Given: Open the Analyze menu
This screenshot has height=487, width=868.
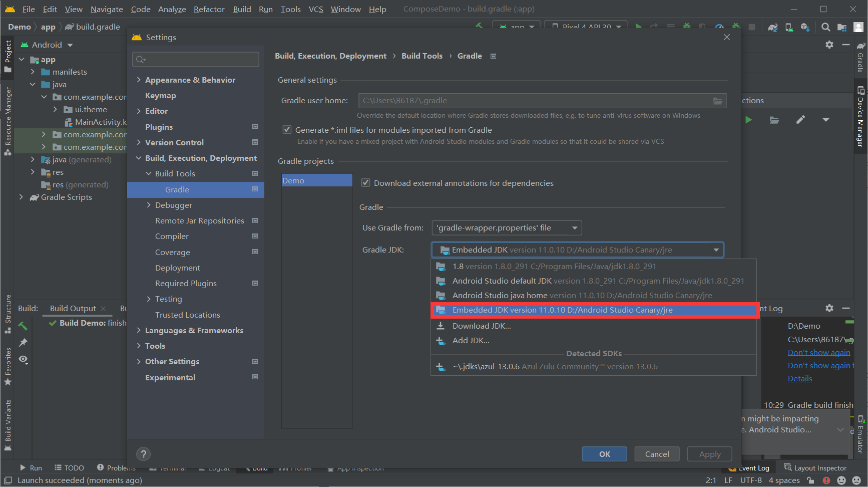Looking at the screenshot, I should [x=172, y=9].
